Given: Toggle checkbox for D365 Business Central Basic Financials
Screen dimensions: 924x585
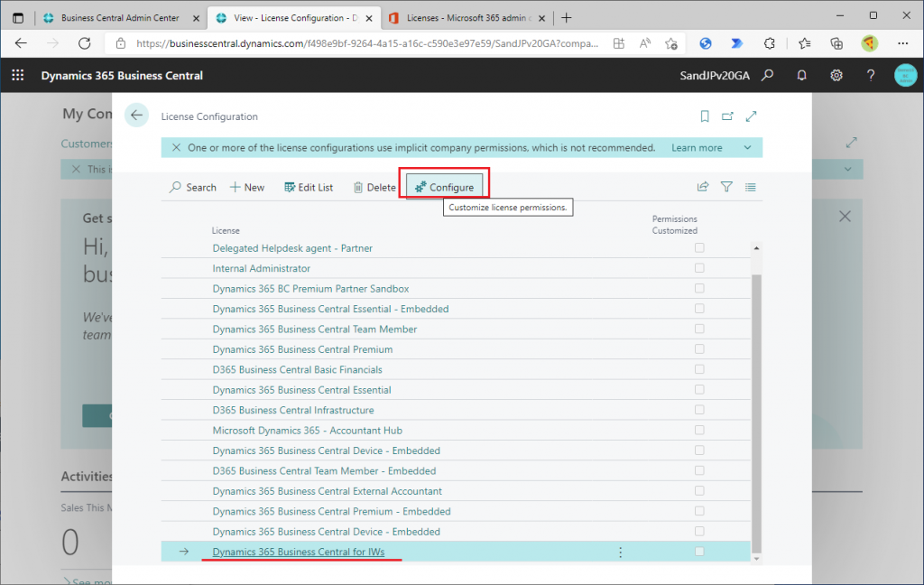Looking at the screenshot, I should tap(699, 369).
